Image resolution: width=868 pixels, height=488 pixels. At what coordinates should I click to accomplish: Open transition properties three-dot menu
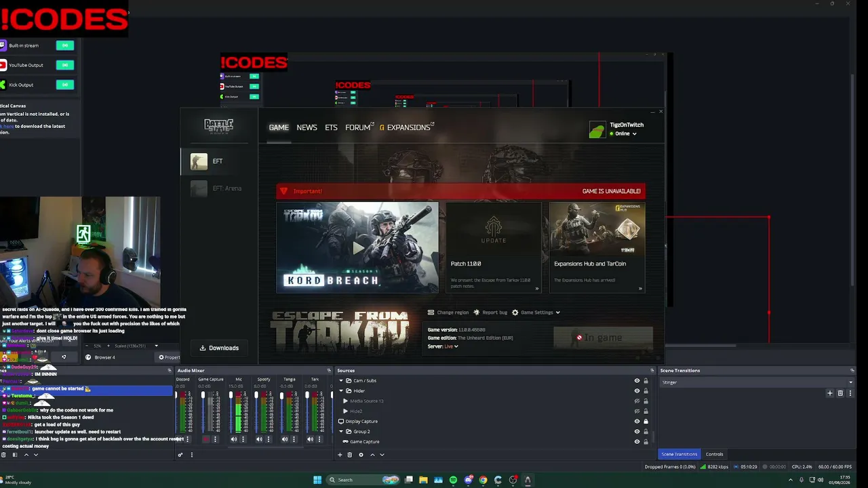(850, 393)
